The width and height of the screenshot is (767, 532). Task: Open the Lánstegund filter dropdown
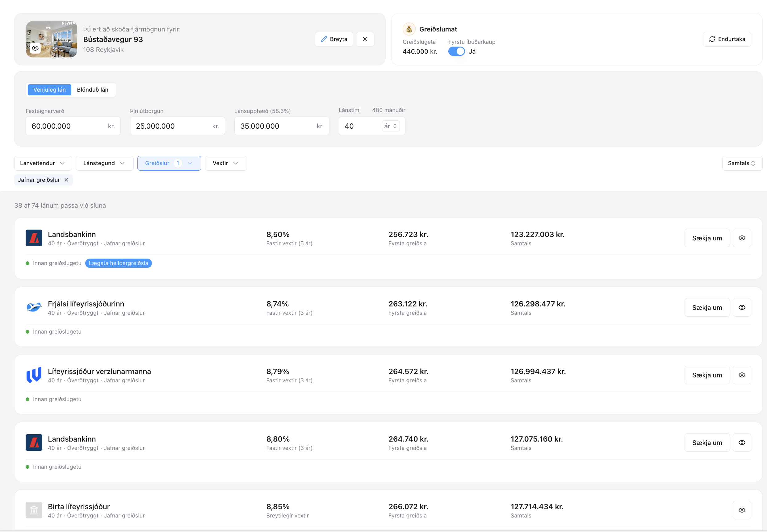click(x=105, y=163)
